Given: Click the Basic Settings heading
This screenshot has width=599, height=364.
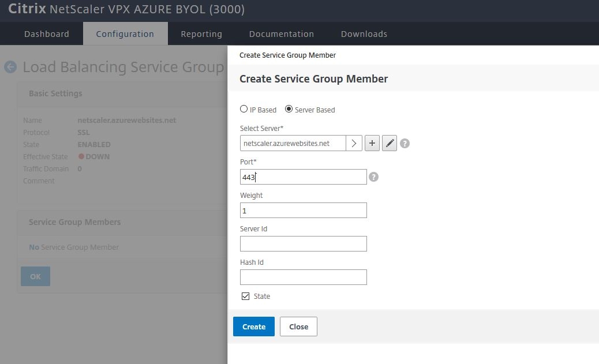Looking at the screenshot, I should point(55,93).
